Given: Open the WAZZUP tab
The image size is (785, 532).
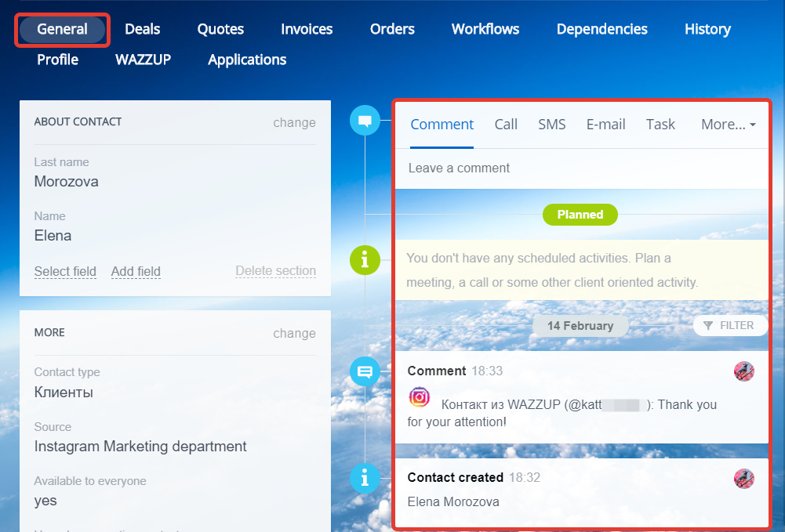Looking at the screenshot, I should [143, 60].
